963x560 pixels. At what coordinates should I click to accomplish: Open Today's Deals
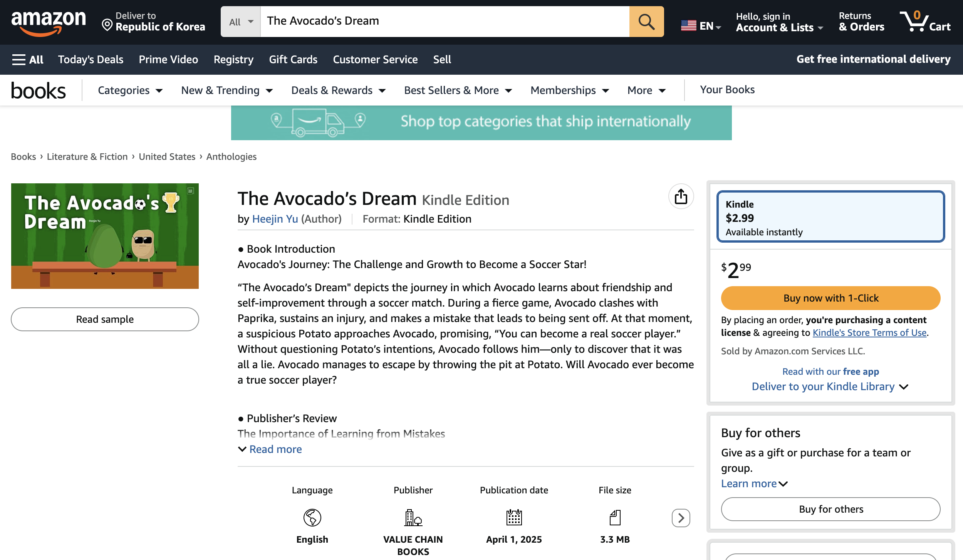[91, 60]
